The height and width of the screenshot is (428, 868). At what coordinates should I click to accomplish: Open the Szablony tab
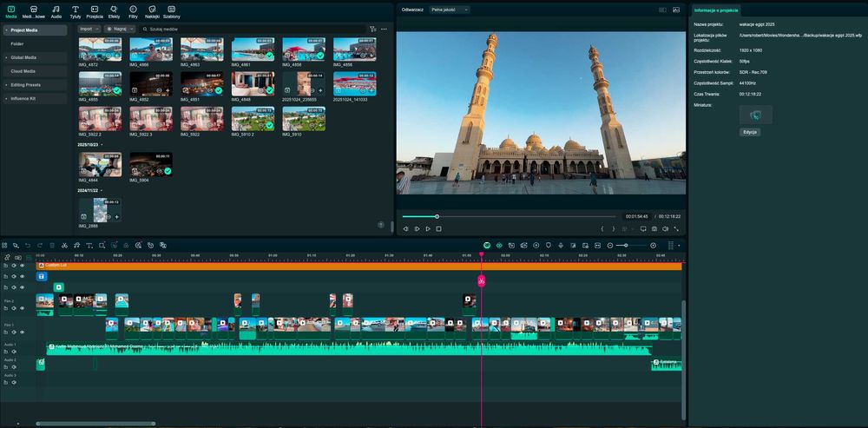(172, 12)
